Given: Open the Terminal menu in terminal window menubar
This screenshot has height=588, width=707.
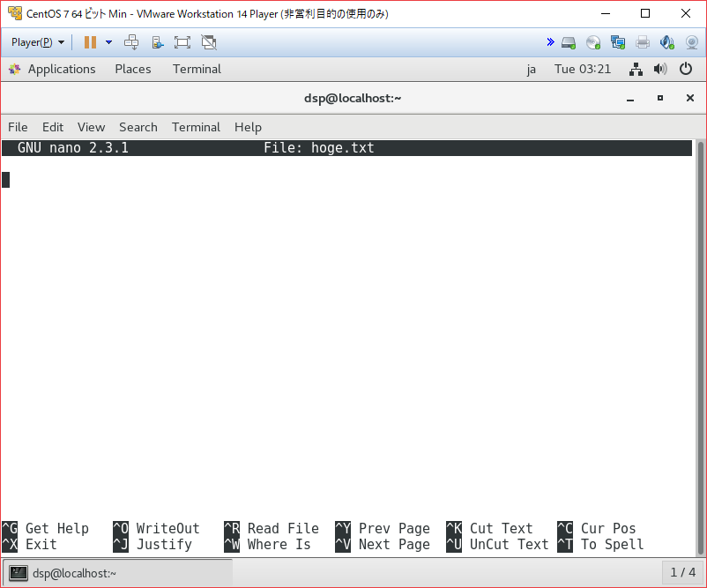Looking at the screenshot, I should (196, 127).
